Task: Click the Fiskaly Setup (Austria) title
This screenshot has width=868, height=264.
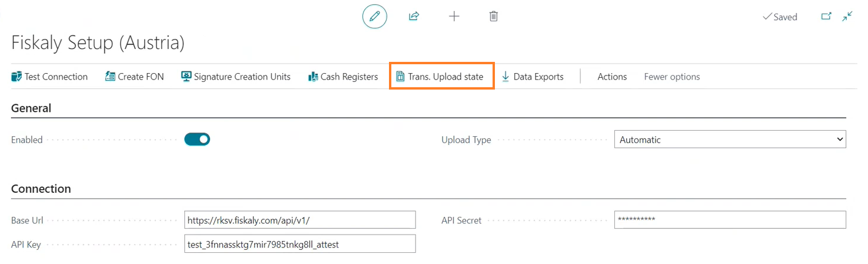Action: [98, 42]
